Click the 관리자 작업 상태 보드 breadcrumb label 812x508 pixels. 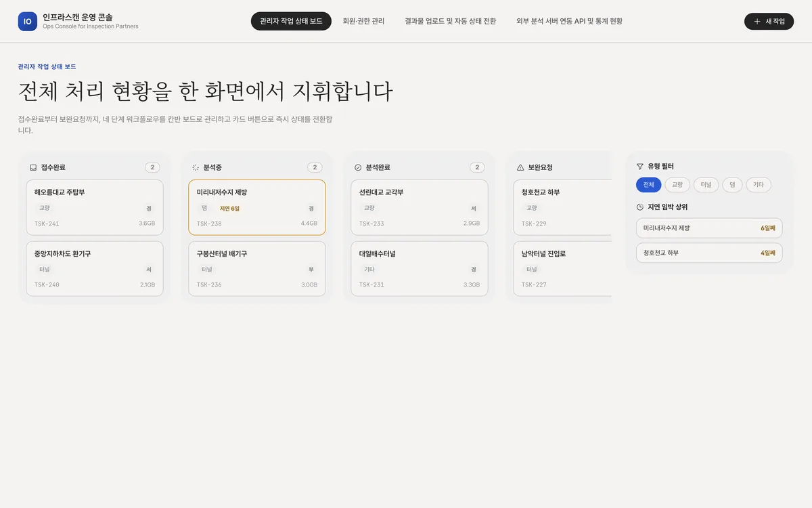(x=47, y=66)
